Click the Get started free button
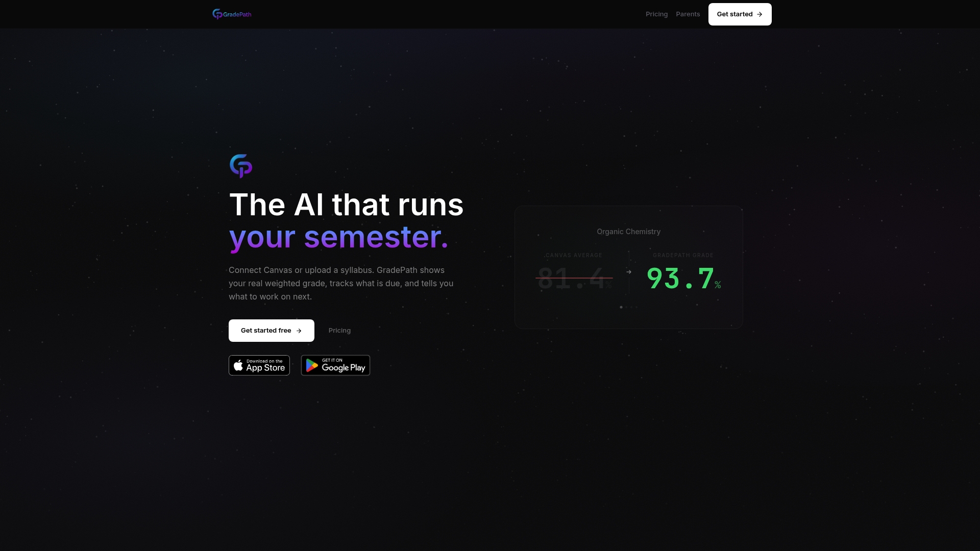Screen dimensions: 980x551 click(x=271, y=331)
